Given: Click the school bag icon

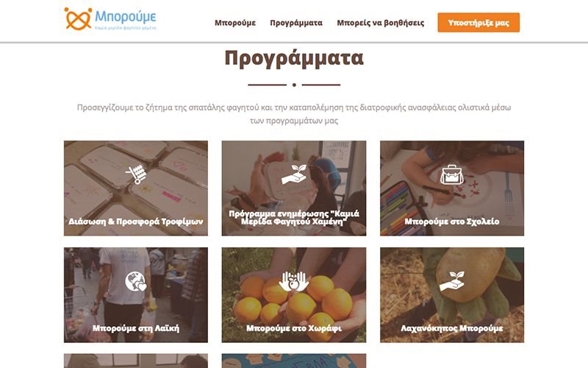Looking at the screenshot, I should (452, 174).
